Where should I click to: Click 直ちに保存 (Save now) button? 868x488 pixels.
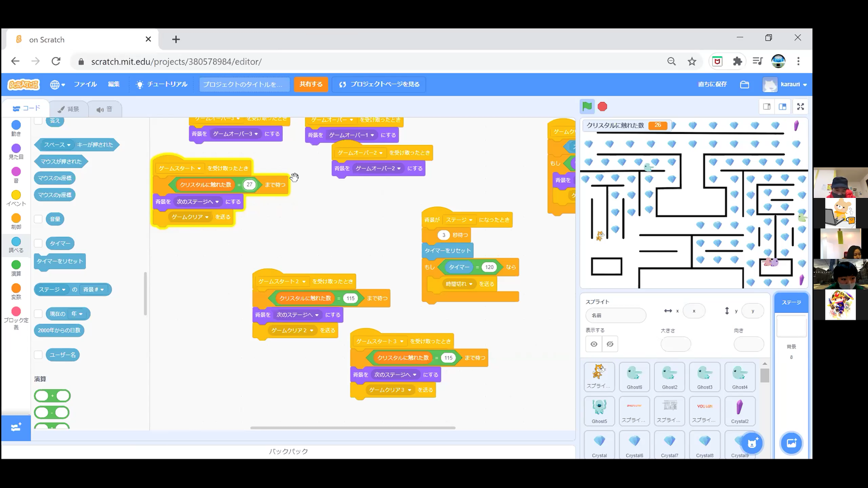[x=711, y=84]
